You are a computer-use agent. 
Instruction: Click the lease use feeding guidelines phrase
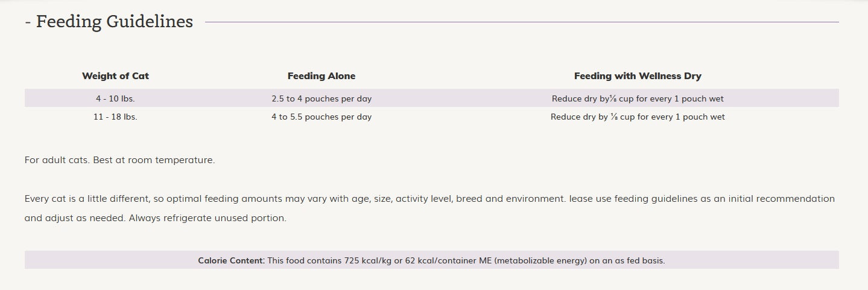coord(633,199)
